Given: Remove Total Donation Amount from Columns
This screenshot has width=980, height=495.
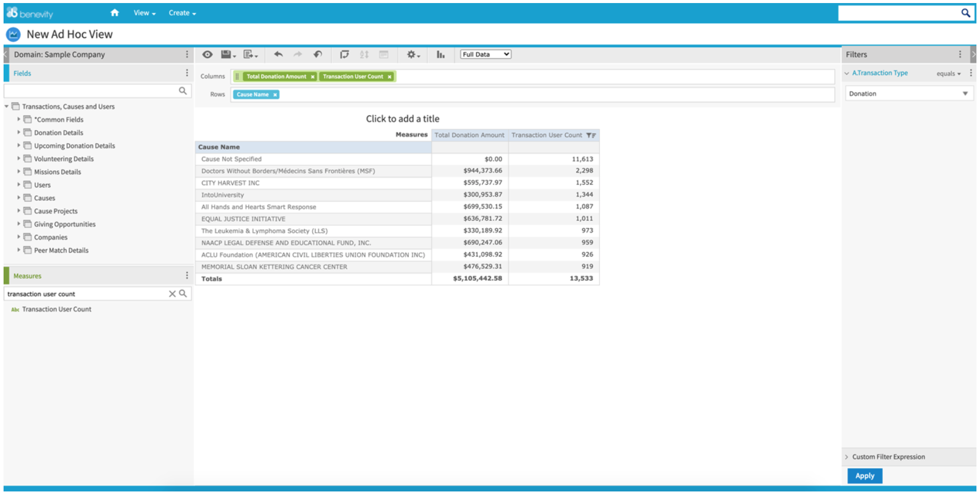Looking at the screenshot, I should [x=313, y=77].
